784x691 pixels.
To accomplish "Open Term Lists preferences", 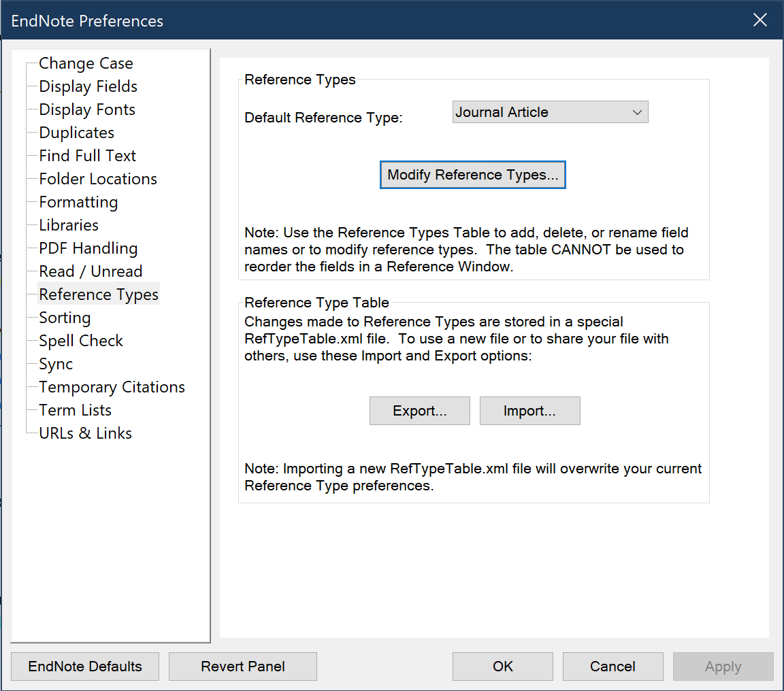I will point(75,409).
